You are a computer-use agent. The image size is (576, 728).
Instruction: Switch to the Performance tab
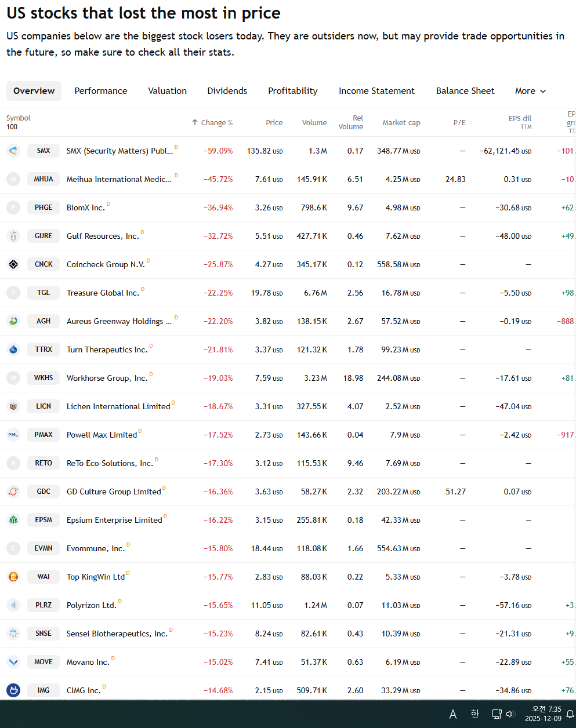(x=101, y=91)
